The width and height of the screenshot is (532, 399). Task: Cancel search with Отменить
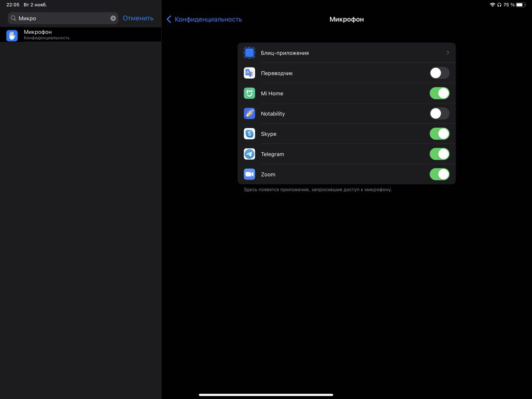pyautogui.click(x=138, y=18)
